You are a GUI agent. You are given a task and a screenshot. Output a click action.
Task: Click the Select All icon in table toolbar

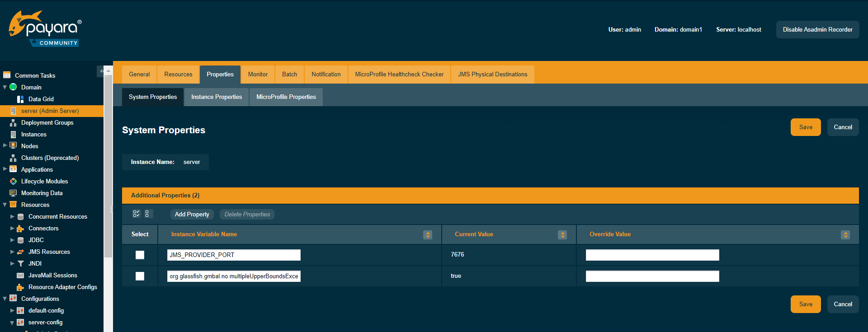point(136,214)
